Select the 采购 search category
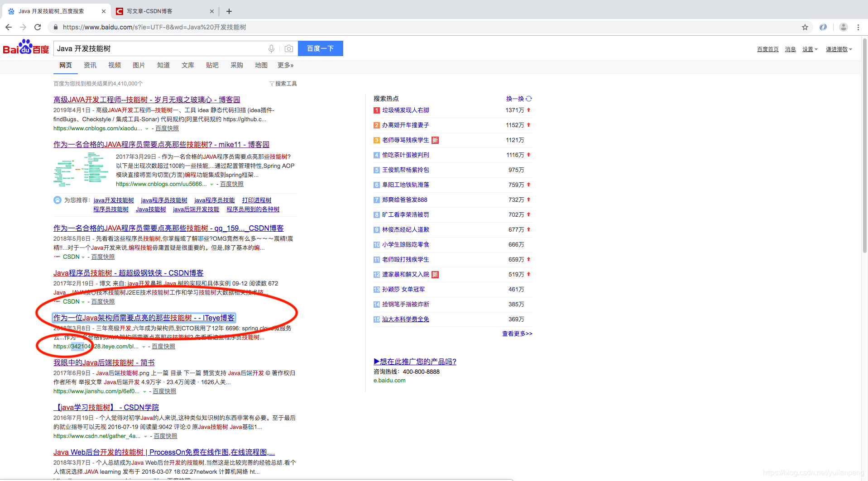 pyautogui.click(x=237, y=66)
